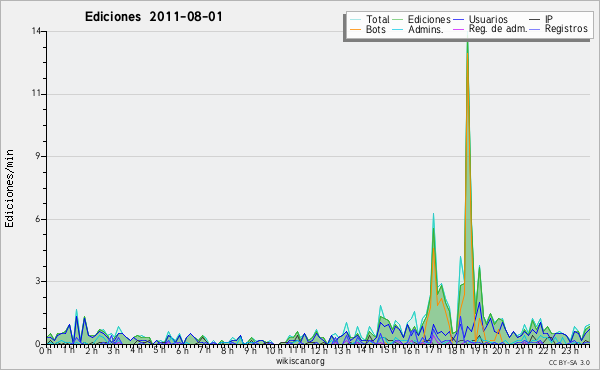Screen dimensions: 600x370
Task: Click the y-axis value 6
Action: pos(38,219)
